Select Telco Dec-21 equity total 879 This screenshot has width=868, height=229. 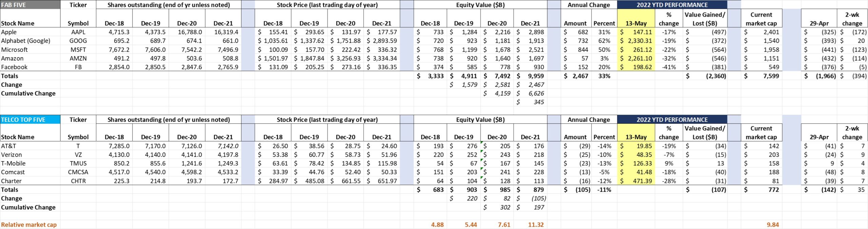point(530,190)
